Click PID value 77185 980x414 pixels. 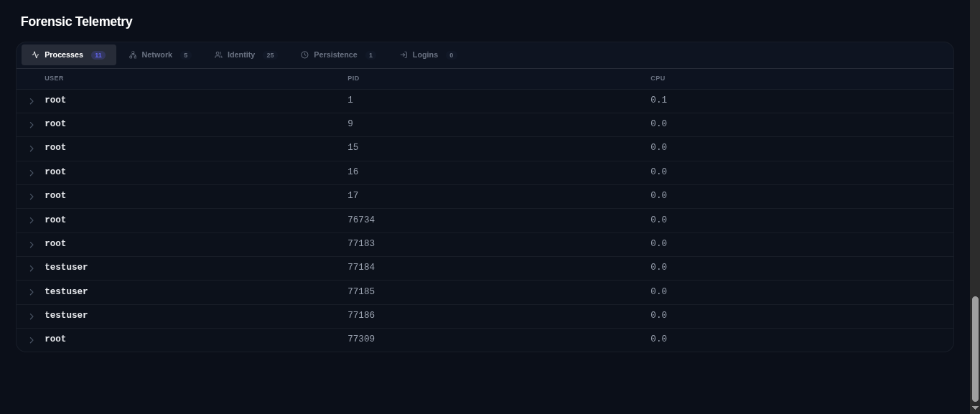(361, 291)
